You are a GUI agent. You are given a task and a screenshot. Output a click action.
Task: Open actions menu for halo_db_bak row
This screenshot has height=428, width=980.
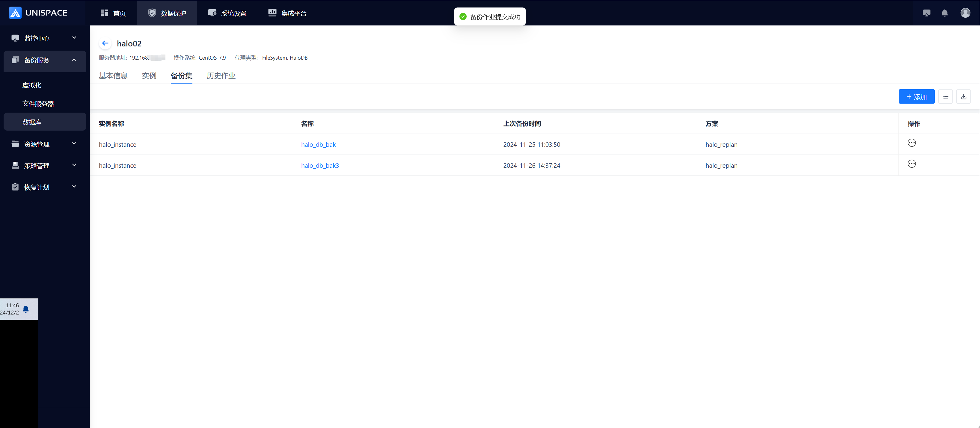tap(912, 143)
